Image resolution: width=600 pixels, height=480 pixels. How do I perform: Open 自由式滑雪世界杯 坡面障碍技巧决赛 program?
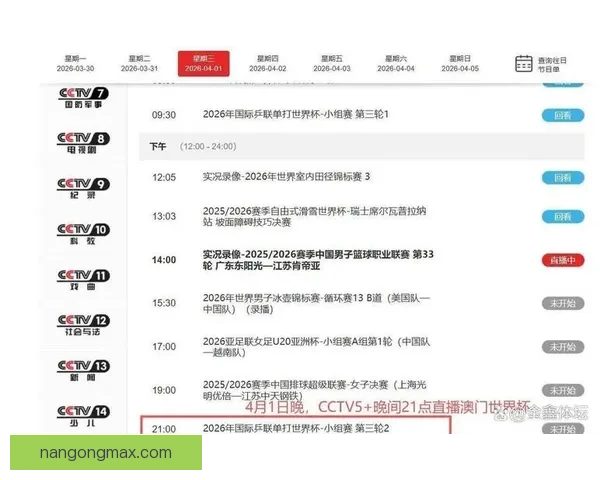click(x=314, y=217)
